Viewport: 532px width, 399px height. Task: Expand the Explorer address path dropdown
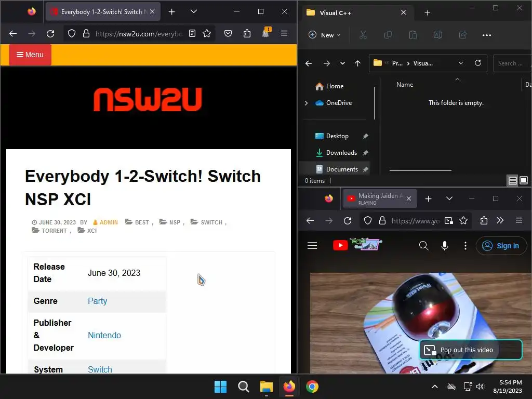coord(461,63)
